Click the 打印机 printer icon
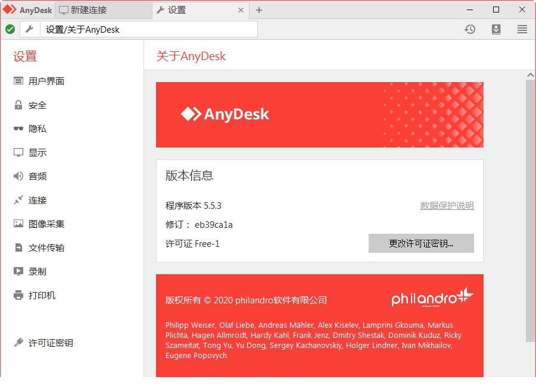This screenshot has width=536, height=392. pos(18,295)
